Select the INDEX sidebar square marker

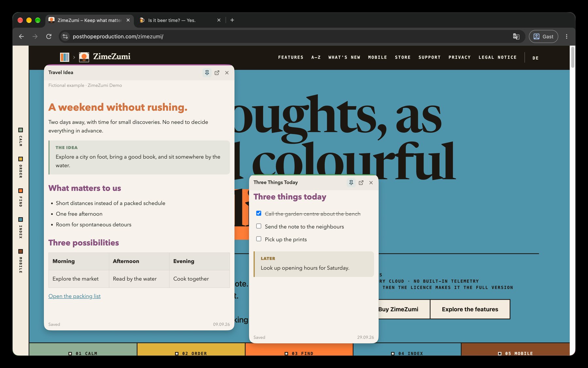click(x=21, y=219)
